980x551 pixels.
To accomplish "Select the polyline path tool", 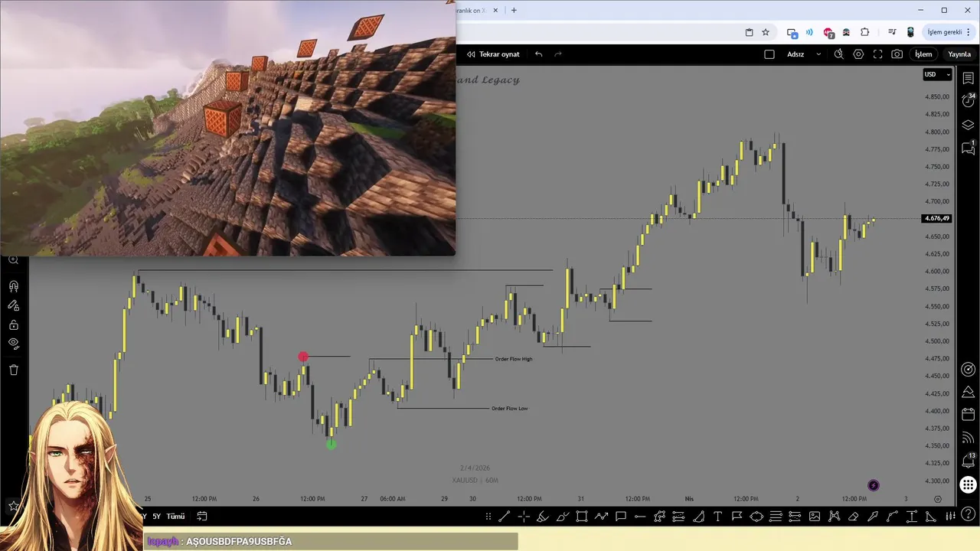I will (601, 517).
